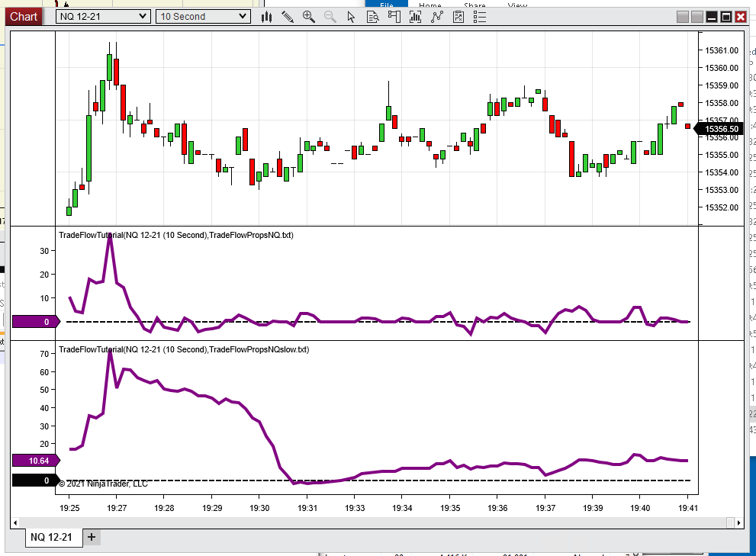Click the Chart title menu button

tap(24, 16)
